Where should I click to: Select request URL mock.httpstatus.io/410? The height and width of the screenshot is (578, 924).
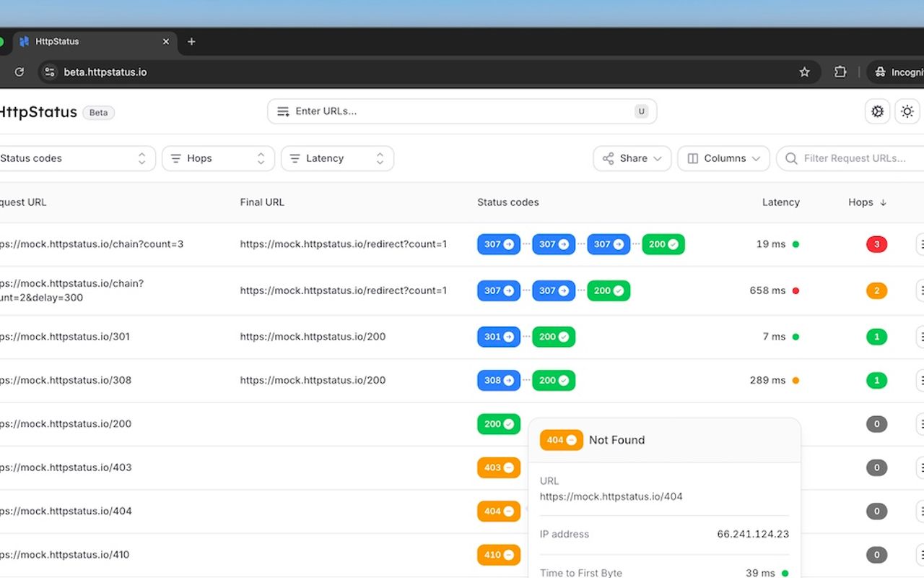pos(65,555)
